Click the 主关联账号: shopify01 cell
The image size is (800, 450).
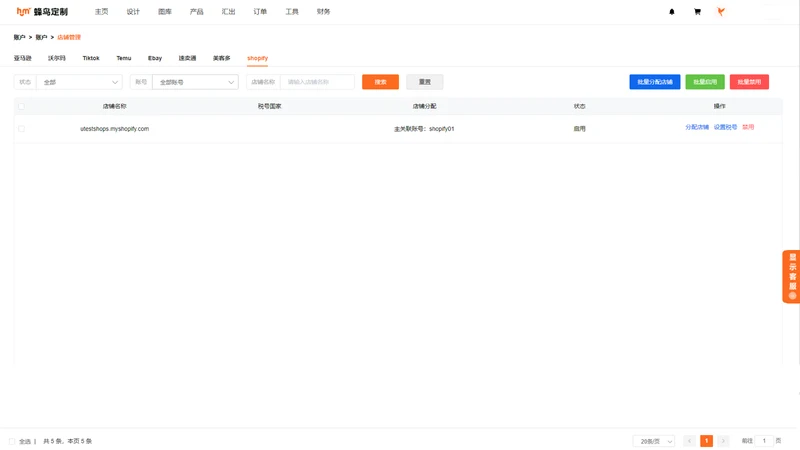[x=424, y=129]
